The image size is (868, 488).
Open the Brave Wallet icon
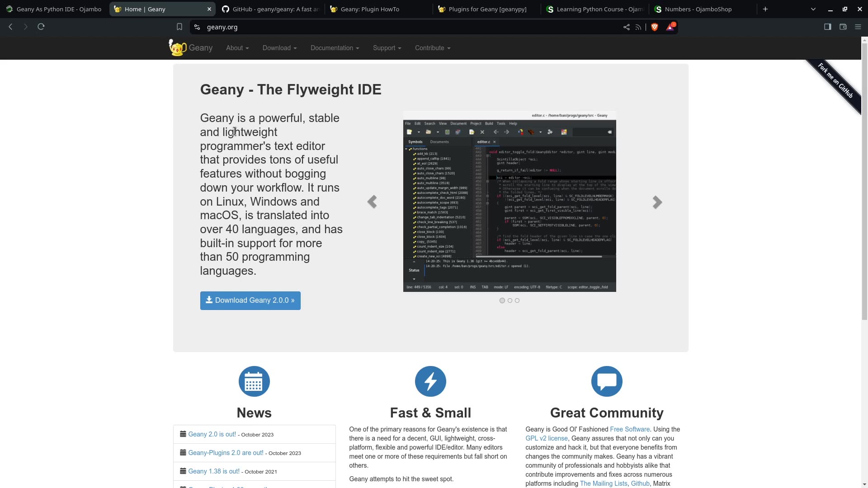tap(843, 27)
